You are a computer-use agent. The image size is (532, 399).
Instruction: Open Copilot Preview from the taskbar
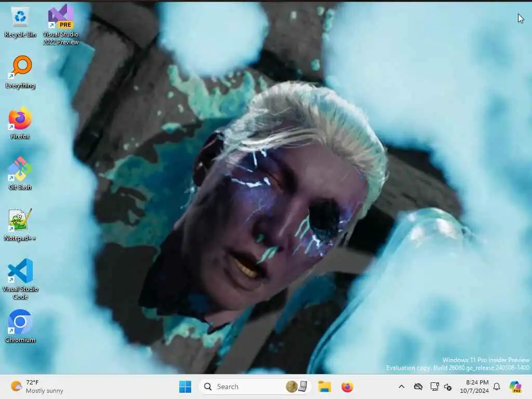515,387
